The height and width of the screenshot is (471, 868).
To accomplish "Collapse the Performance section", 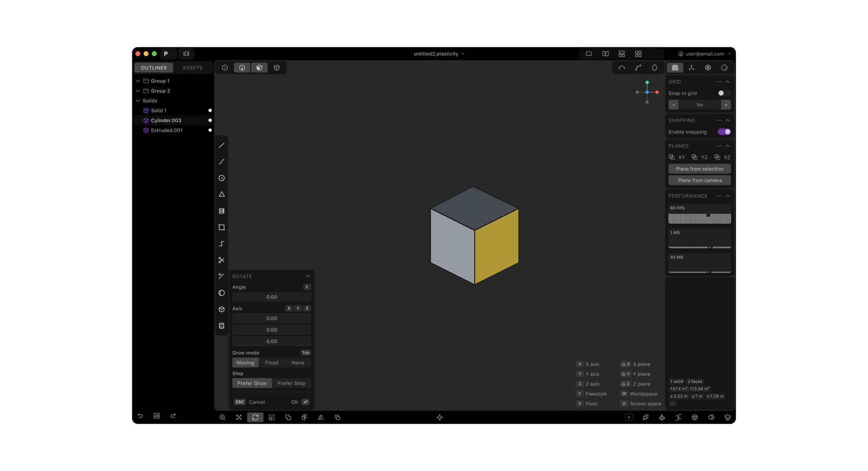I will click(728, 196).
